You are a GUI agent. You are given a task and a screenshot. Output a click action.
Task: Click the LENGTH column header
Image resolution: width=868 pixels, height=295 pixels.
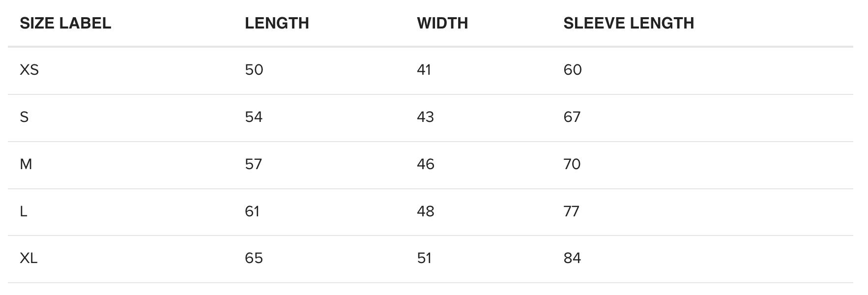(x=277, y=23)
